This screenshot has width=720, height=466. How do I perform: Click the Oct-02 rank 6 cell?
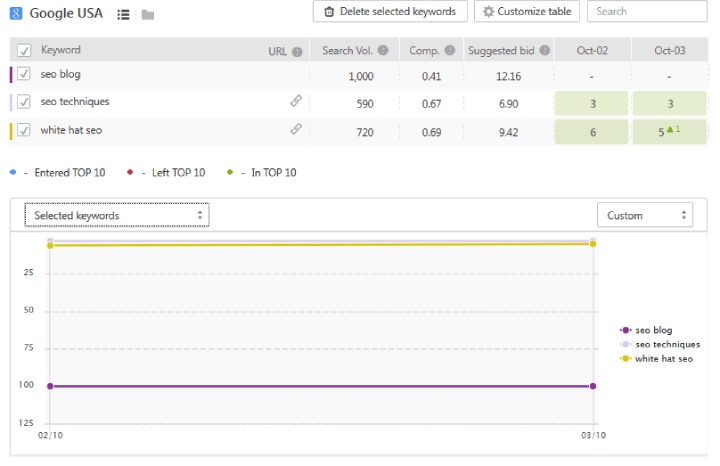591,132
